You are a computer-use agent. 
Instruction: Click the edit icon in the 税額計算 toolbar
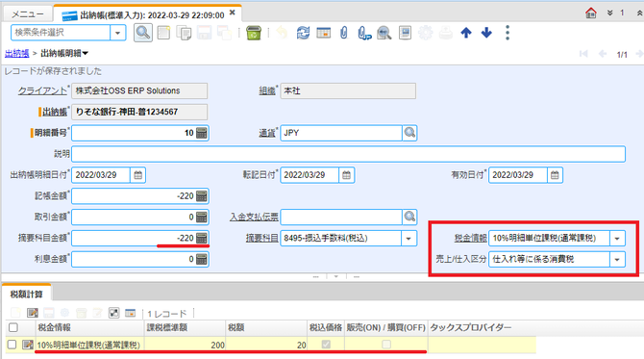pos(33,313)
